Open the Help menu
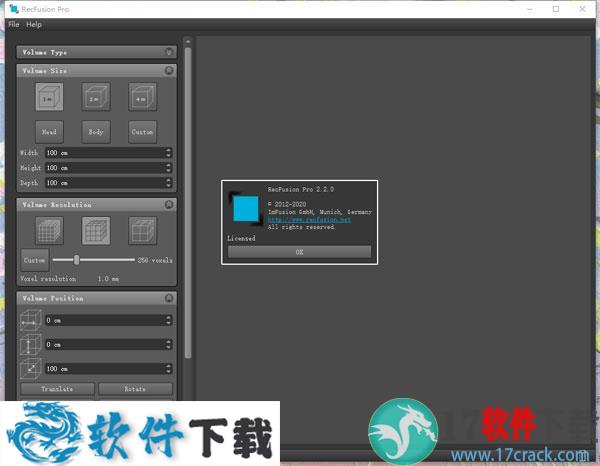 pos(34,24)
